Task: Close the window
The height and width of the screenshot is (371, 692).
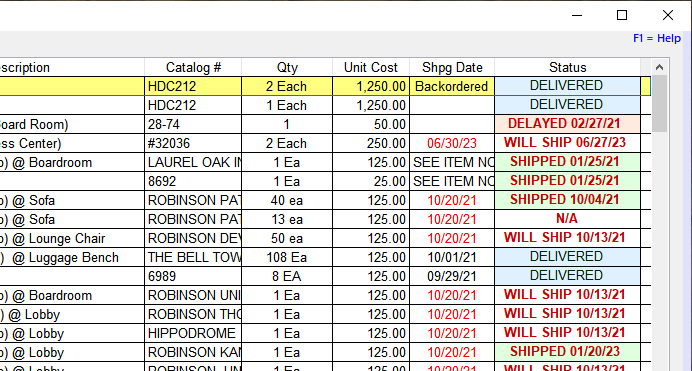Action: pos(668,15)
